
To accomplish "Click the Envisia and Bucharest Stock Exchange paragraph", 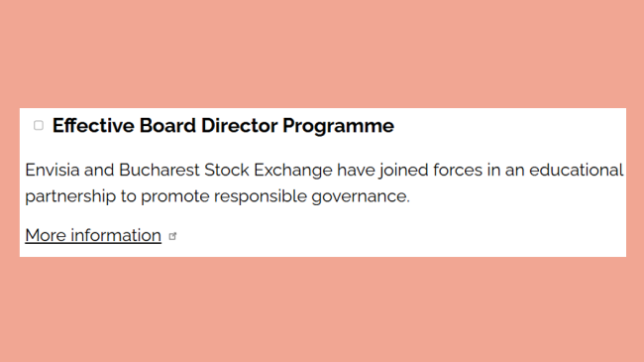I will (324, 183).
